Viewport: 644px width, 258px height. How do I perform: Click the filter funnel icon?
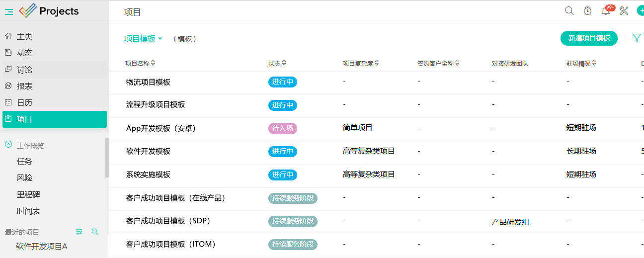pyautogui.click(x=637, y=38)
